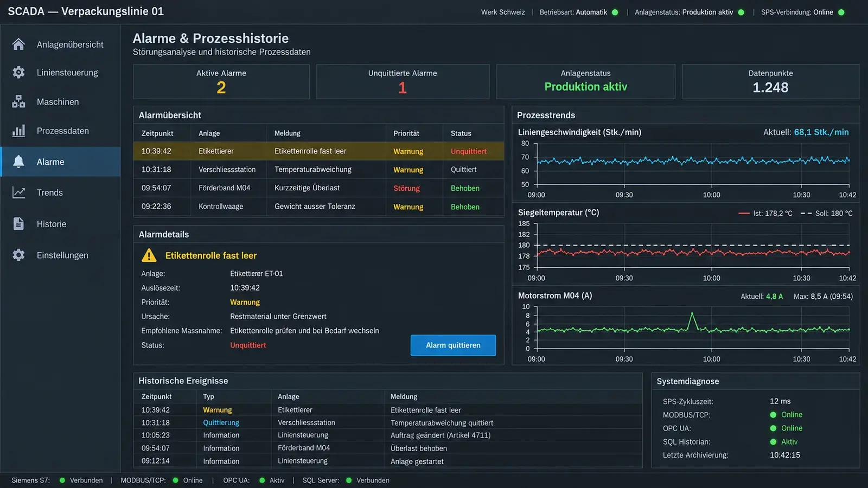The image size is (868, 488).
Task: Go to Trends in the sidebar
Action: click(60, 192)
